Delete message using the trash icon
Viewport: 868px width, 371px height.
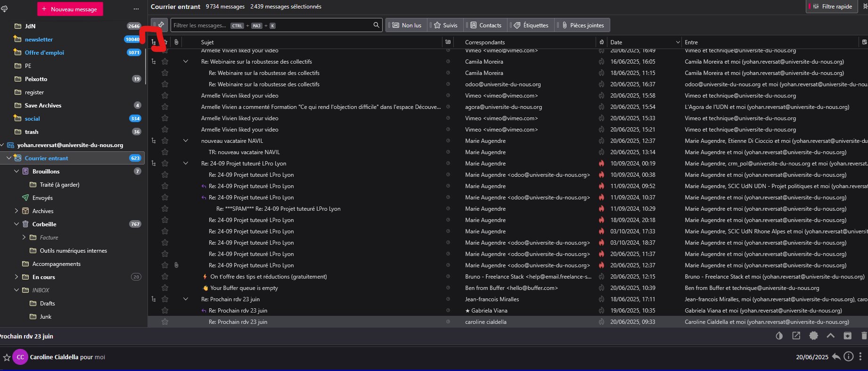point(864,336)
